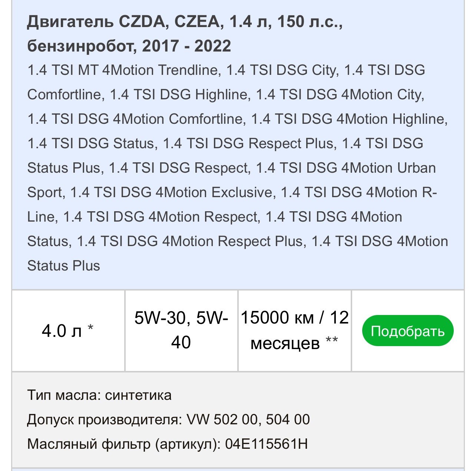Tap the 1.4 TSI DSG Highline trim

(179, 94)
